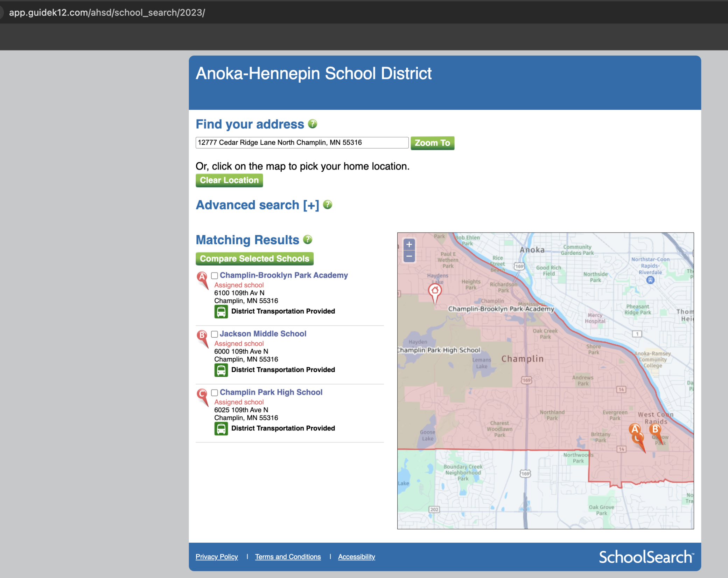Check the Champlin-Brooklyn Park Academy checkbox
This screenshot has height=578, width=728.
tap(215, 276)
